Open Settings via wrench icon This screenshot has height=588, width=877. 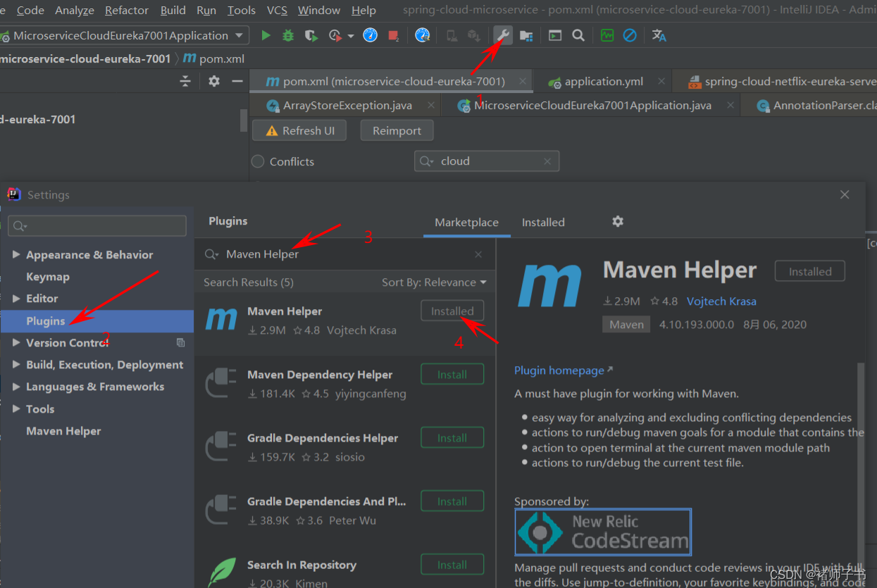pos(502,35)
